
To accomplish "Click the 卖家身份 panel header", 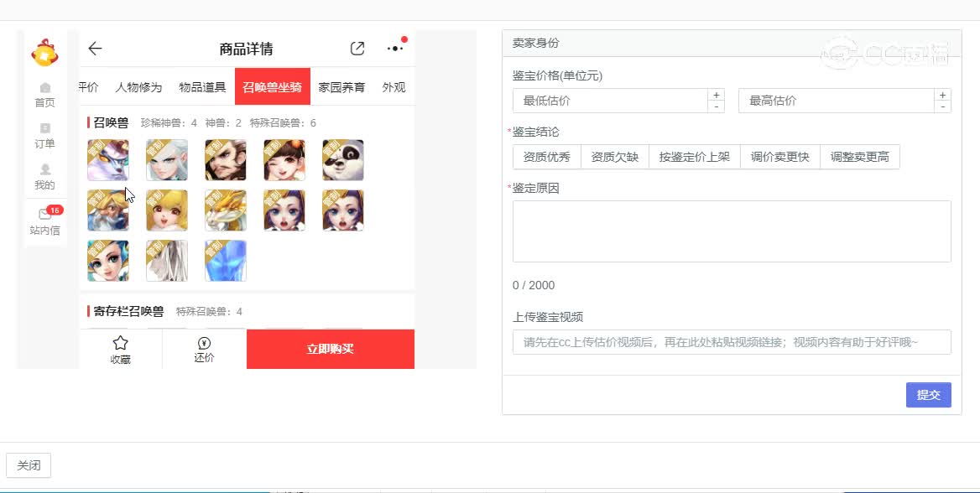I will click(732, 43).
